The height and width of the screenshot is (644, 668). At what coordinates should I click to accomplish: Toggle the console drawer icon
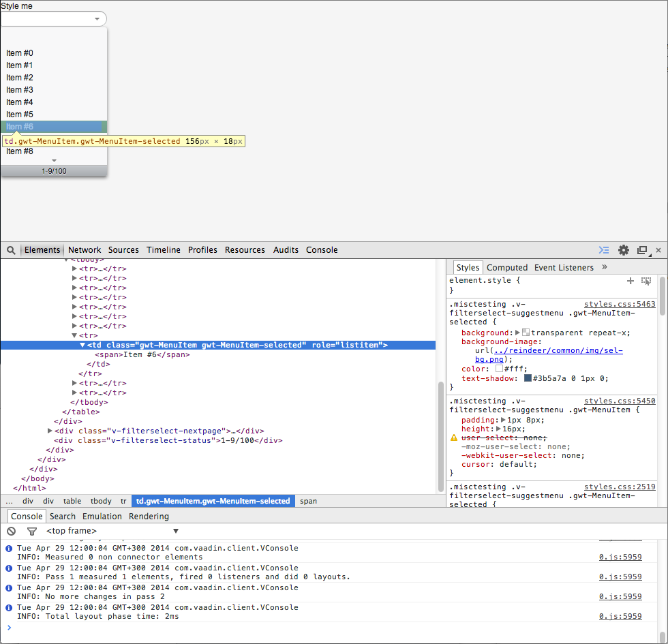coord(603,250)
